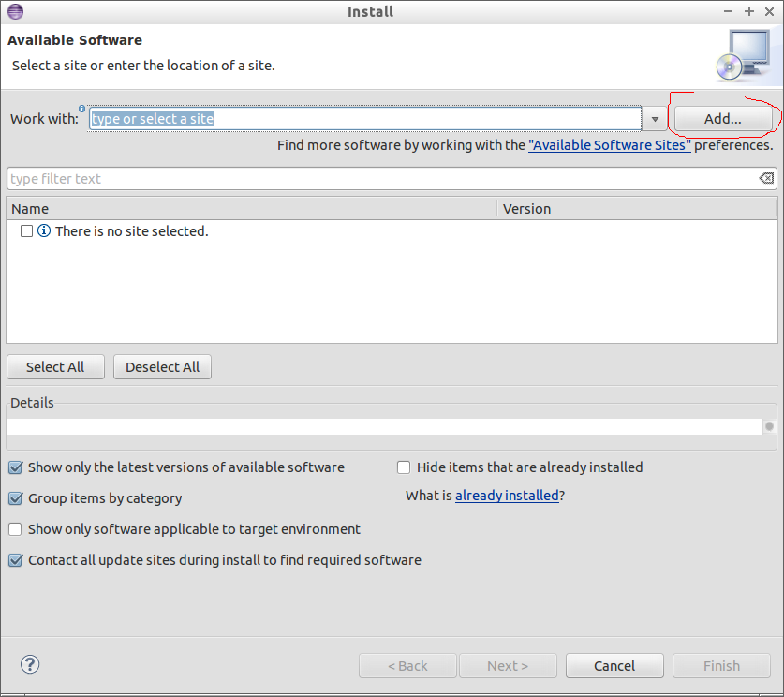Click the computer graphic in the wizard banner
Screen dimensions: 784x697
click(745, 53)
